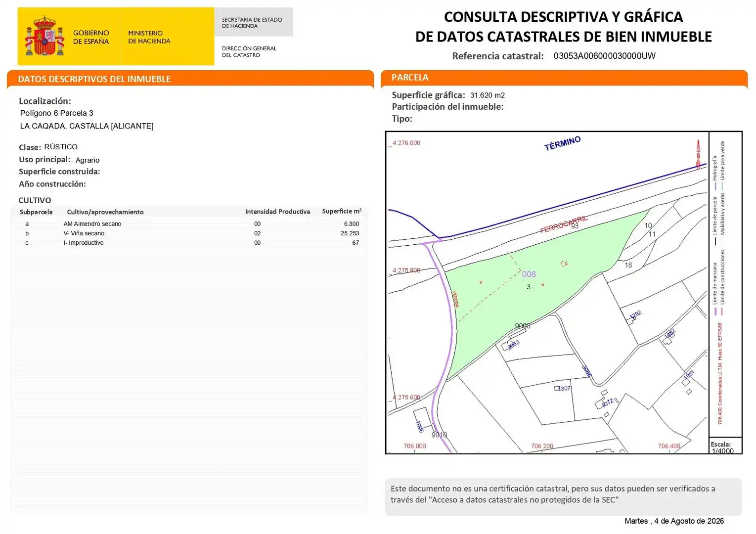Select the "GOBIERNO DE ESPAÑA" text

91,37
